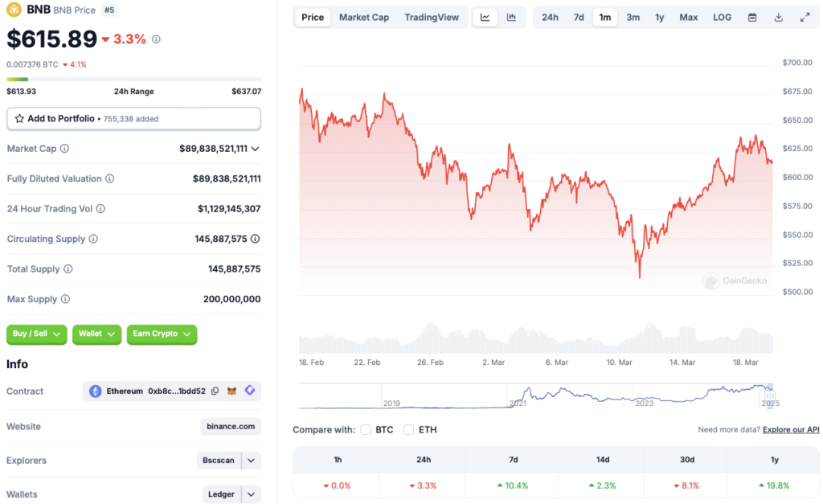Select the line chart view icon
The image size is (823, 504).
click(485, 17)
